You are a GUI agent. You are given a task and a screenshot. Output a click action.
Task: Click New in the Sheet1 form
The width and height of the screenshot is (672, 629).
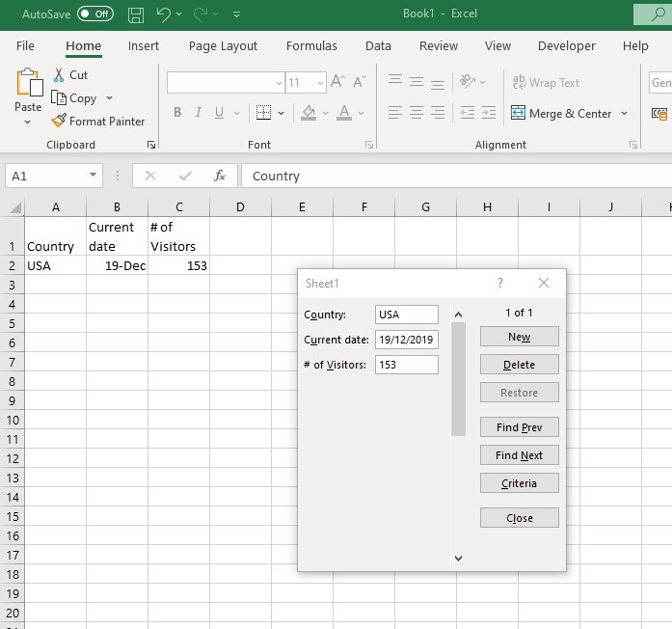[x=520, y=337]
